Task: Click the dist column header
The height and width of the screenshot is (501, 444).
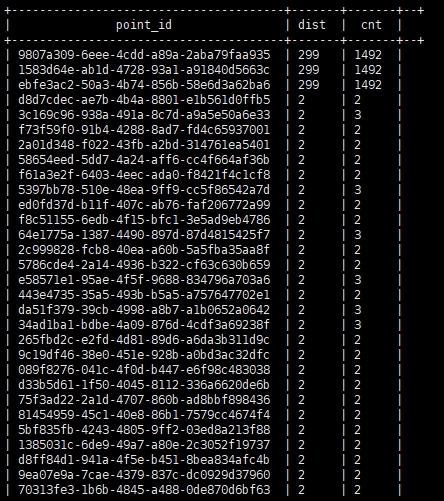Action: pos(312,25)
